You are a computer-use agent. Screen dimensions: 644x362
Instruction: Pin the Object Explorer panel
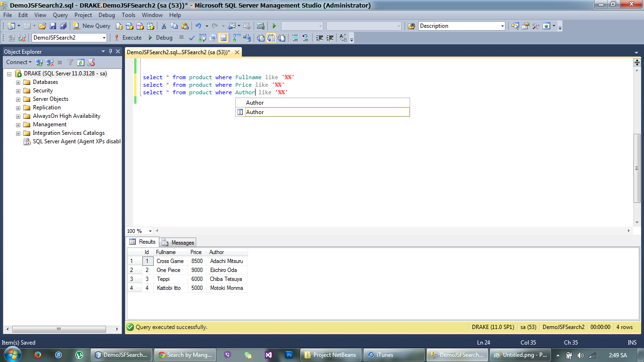[x=111, y=51]
